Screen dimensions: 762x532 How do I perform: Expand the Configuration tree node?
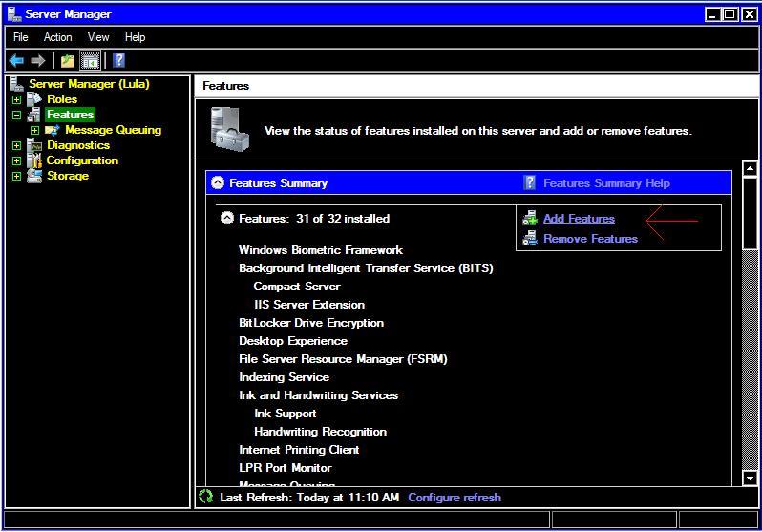tap(16, 161)
